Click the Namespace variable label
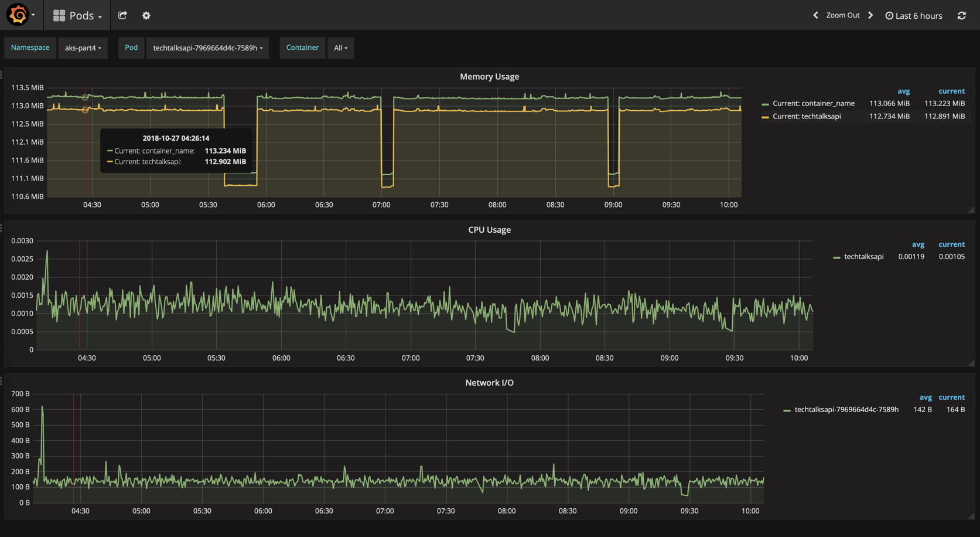Viewport: 980px width, 537px height. pyautogui.click(x=30, y=47)
